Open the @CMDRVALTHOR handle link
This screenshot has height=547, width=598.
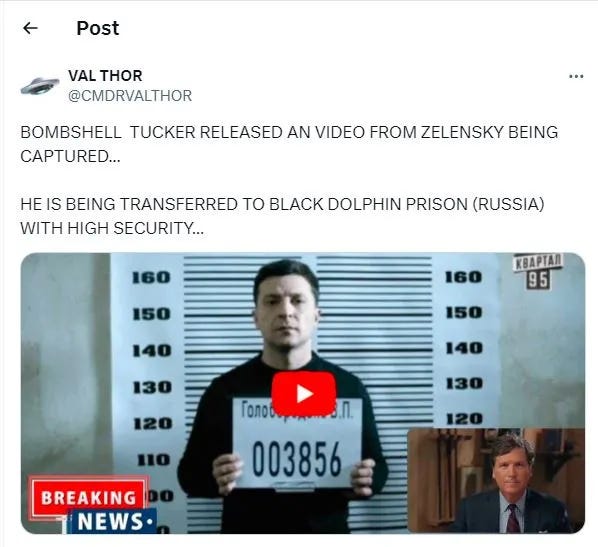(130, 96)
